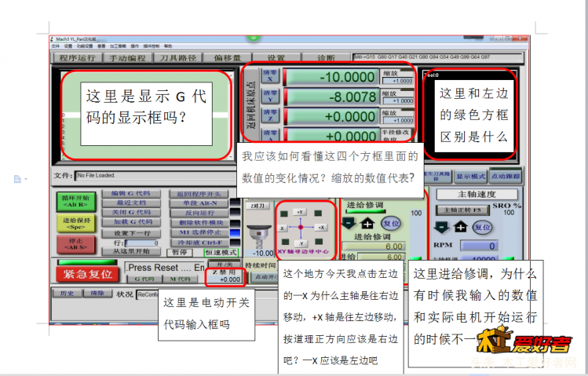
Task: Click the 清除 clear status button
Action: coord(97,293)
